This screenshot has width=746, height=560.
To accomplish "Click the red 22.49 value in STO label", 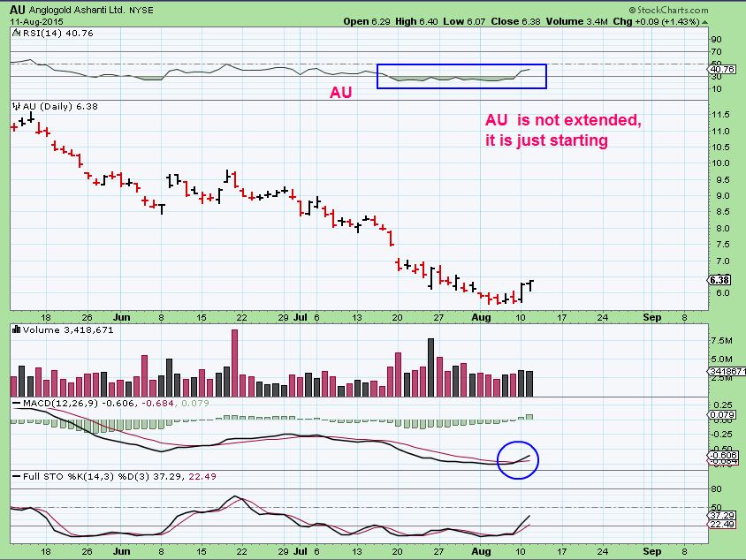I will [202, 476].
